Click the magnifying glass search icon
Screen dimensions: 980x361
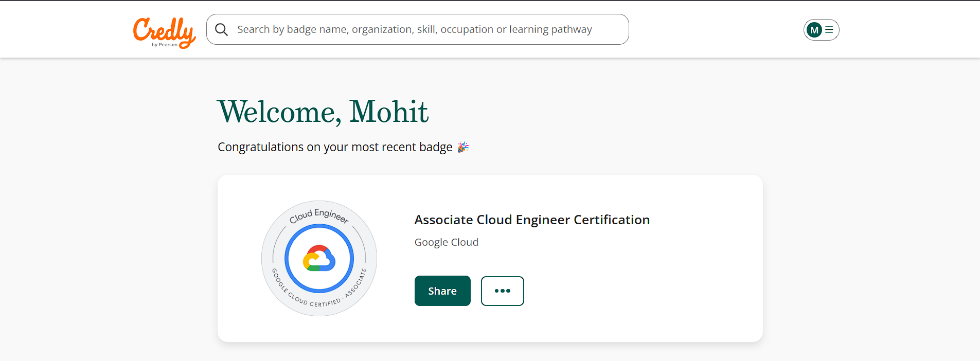click(x=222, y=29)
